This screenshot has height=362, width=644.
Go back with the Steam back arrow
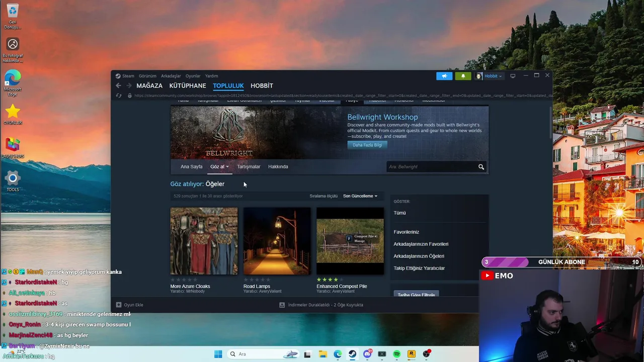[x=118, y=85]
